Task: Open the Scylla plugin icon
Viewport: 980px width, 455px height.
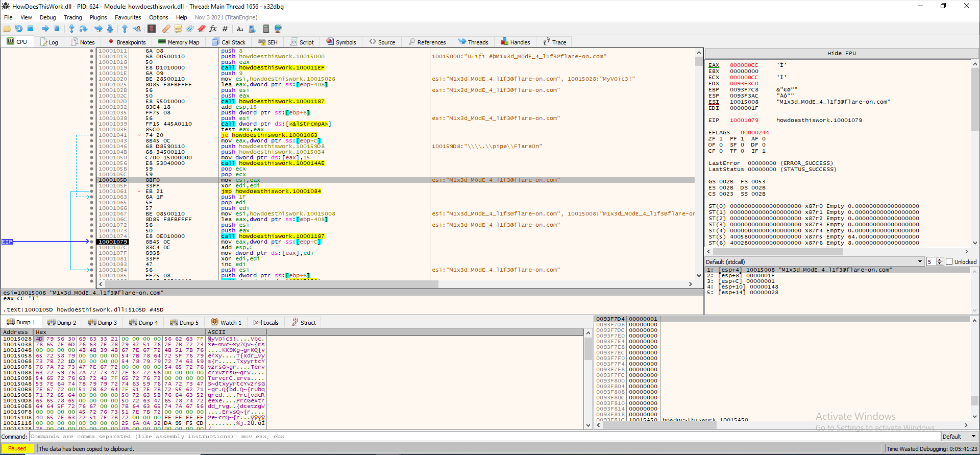Action: pos(152,29)
